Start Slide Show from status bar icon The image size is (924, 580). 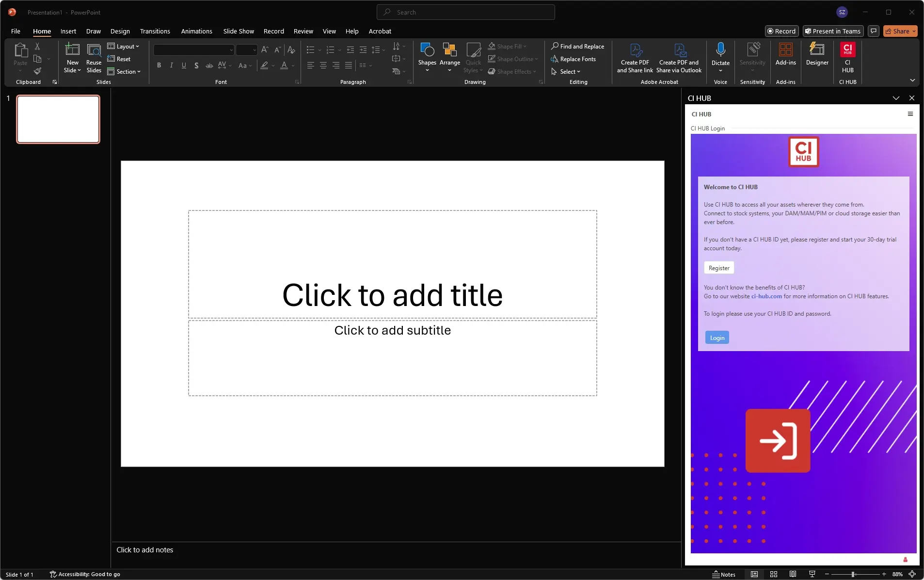(812, 574)
